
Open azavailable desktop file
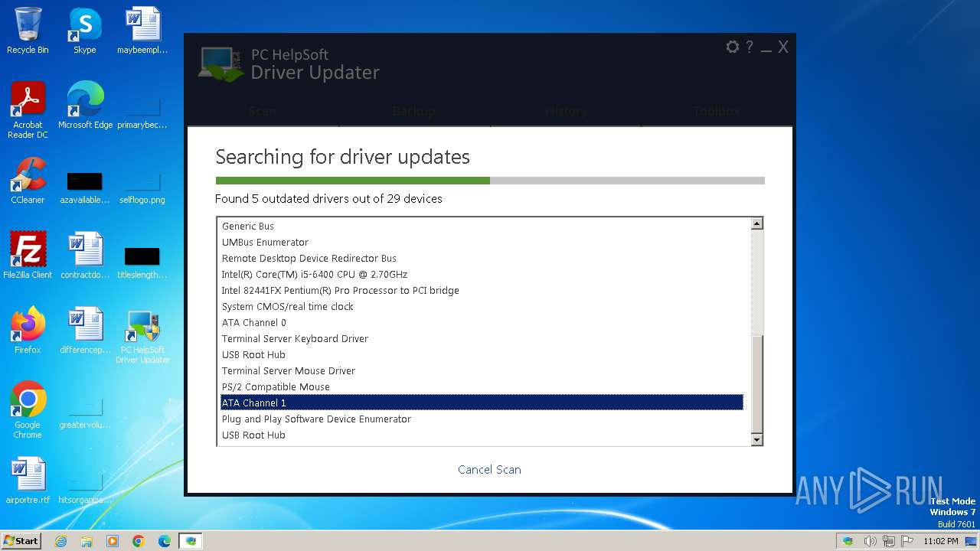85,187
